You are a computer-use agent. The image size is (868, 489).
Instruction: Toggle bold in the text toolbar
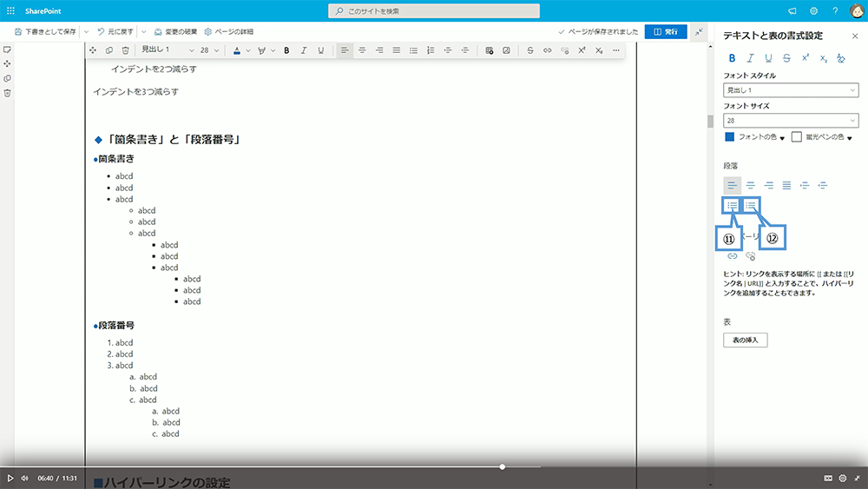point(286,50)
